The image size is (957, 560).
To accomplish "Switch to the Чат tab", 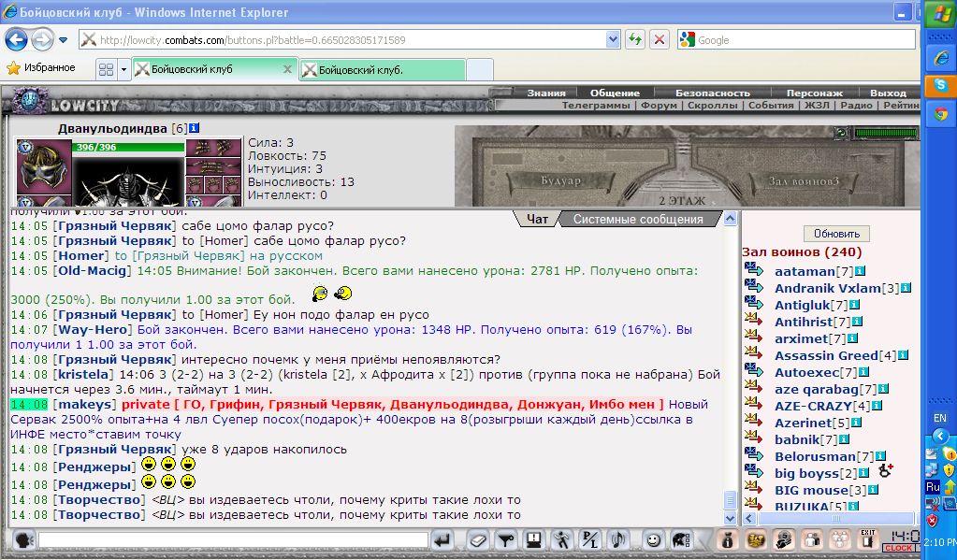I will (x=537, y=219).
